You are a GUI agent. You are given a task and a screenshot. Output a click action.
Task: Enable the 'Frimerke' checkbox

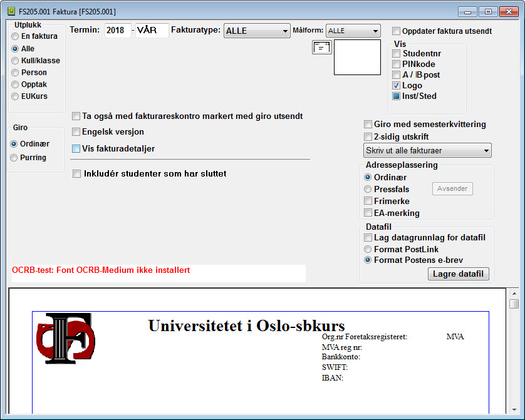368,201
